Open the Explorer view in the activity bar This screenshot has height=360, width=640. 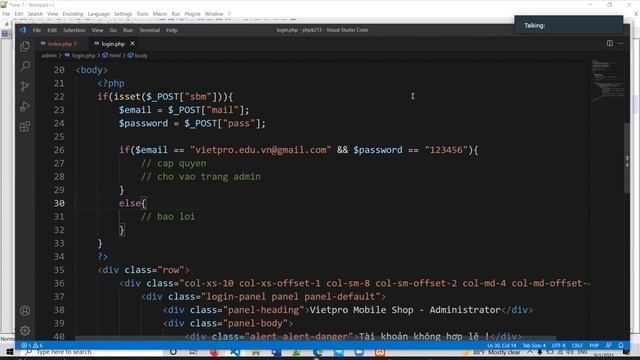[25, 46]
